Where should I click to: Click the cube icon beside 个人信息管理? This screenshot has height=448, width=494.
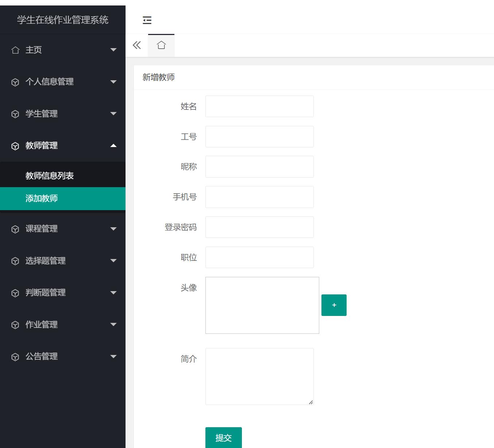click(x=15, y=82)
